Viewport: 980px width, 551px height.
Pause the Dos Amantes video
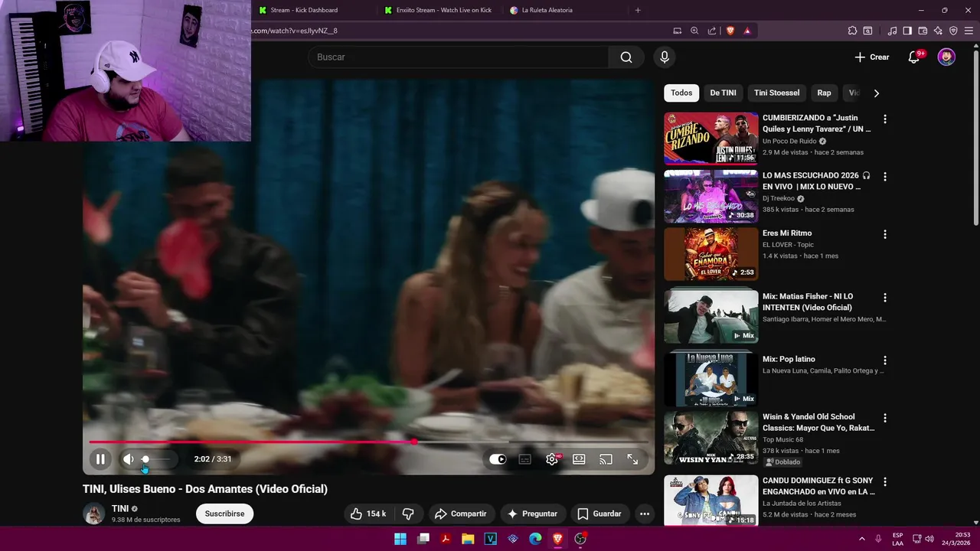100,459
